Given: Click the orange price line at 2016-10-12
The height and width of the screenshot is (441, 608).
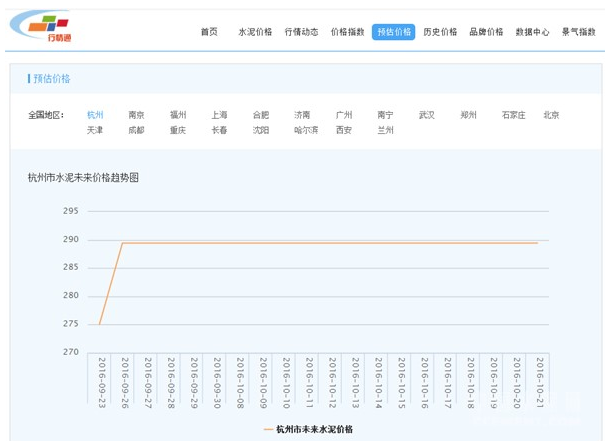Looking at the screenshot, I should click(332, 243).
